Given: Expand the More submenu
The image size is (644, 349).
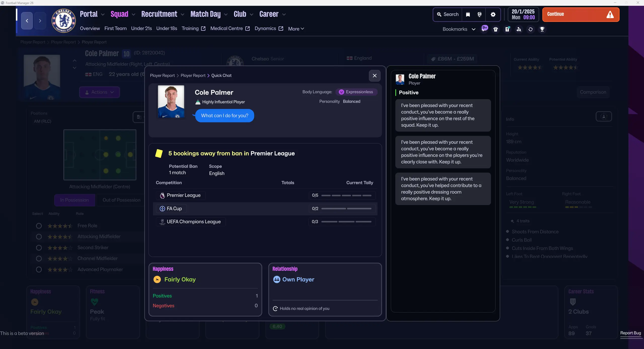Looking at the screenshot, I should (x=296, y=29).
